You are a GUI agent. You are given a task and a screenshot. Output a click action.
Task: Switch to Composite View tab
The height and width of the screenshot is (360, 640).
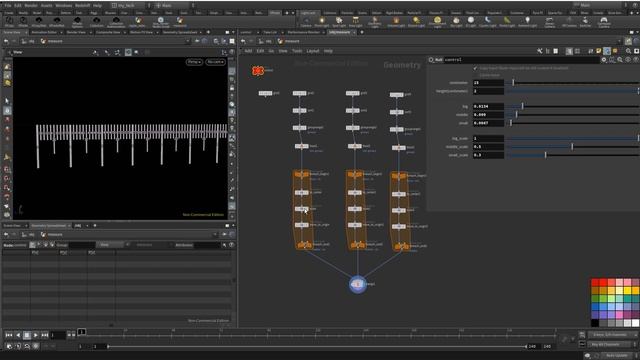pos(108,32)
